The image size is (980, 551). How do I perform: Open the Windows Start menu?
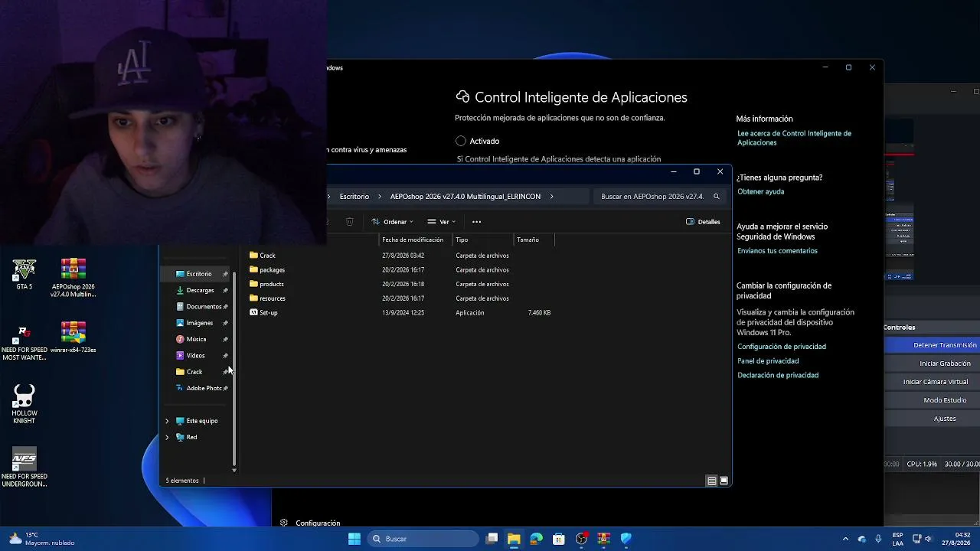(354, 539)
